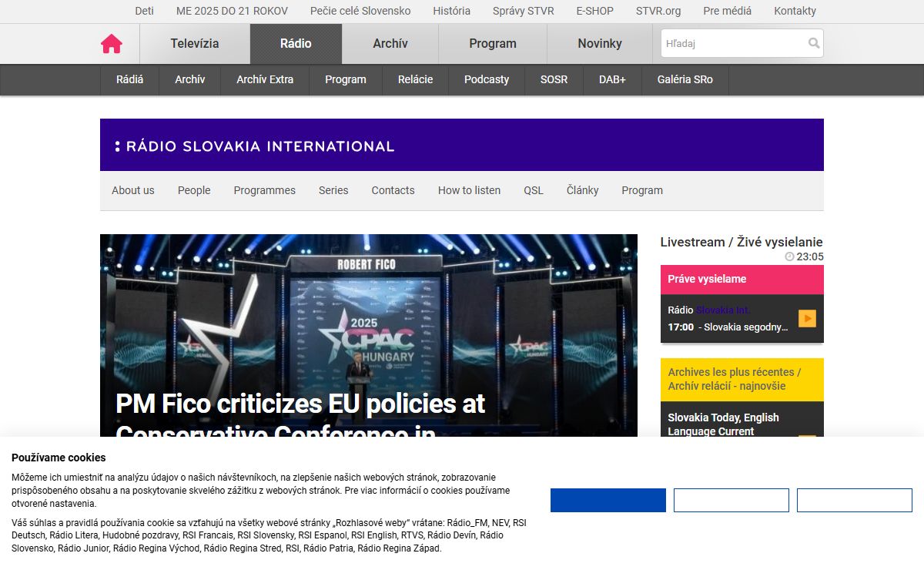
Task: Open Galéria SRo submenu item
Action: click(685, 79)
